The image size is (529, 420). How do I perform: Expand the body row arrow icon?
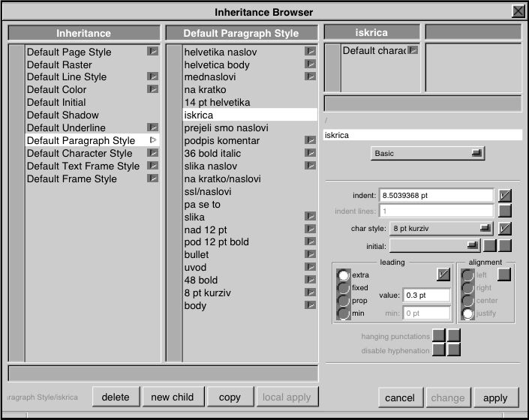click(x=310, y=305)
